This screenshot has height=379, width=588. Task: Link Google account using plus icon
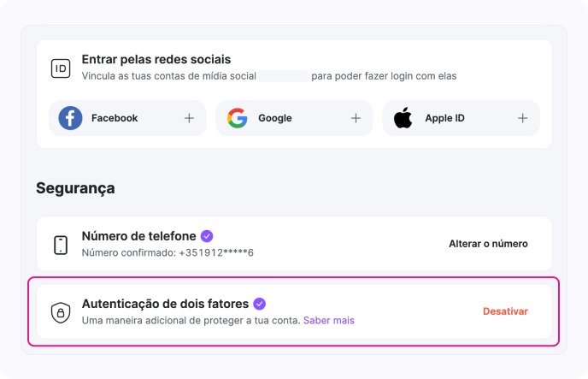pos(356,118)
